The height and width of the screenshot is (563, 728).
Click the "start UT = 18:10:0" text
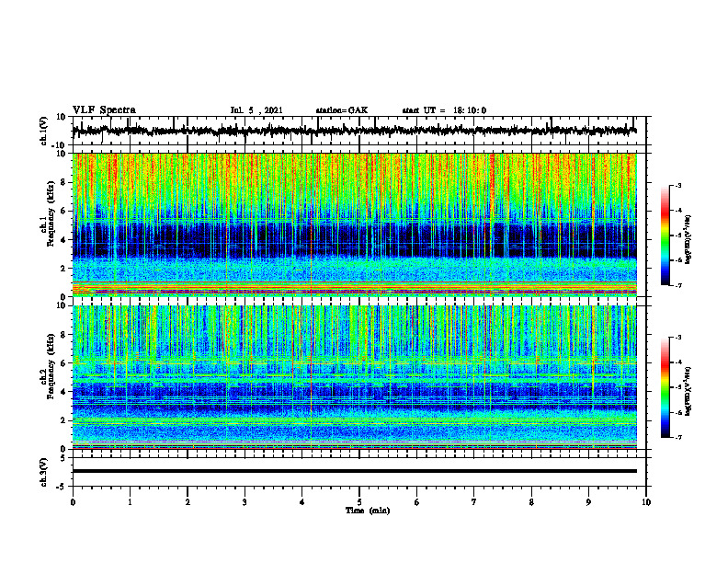click(x=444, y=110)
